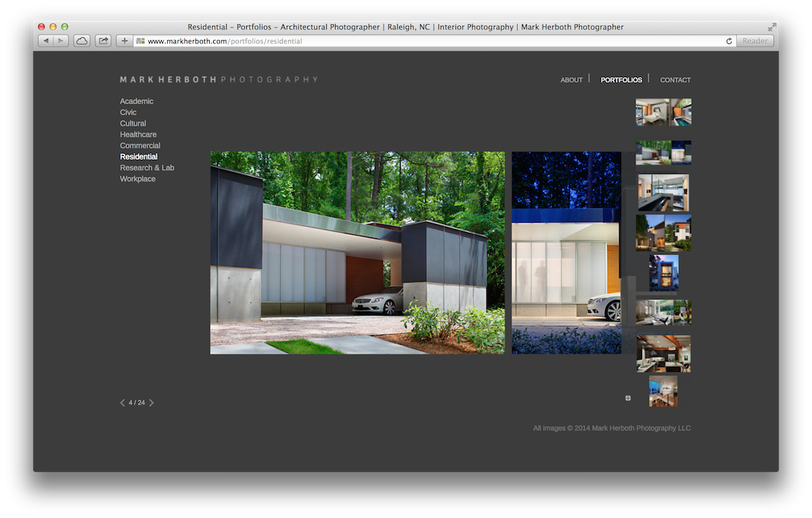Select the dark kitchen interior thumbnail
Viewport: 812px width, 518px height.
pyautogui.click(x=664, y=353)
